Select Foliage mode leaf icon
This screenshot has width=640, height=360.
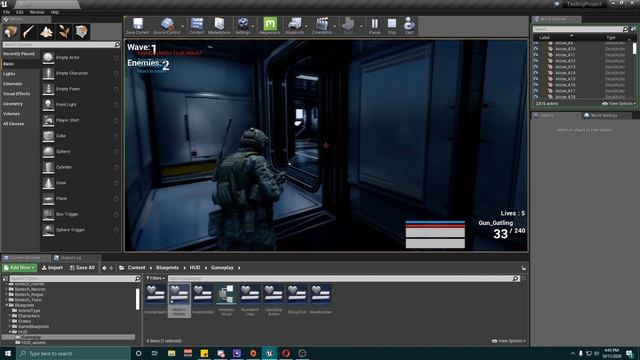pos(64,32)
